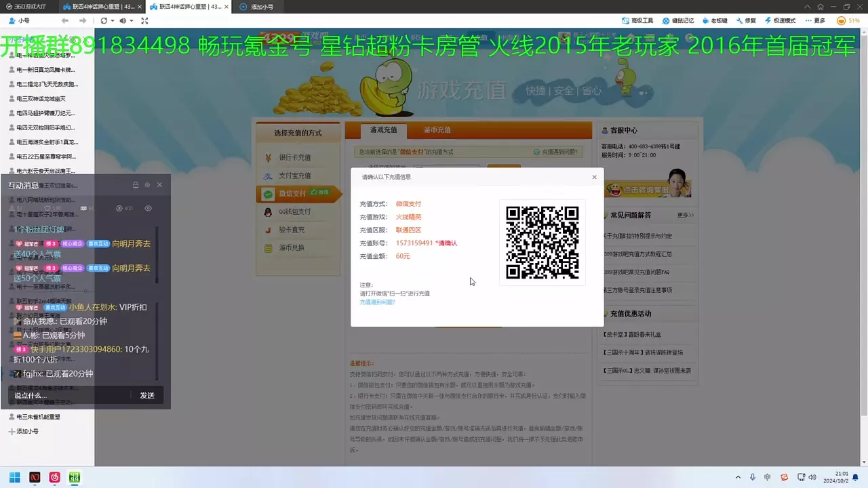
Task: Go back with the left arrow button
Action: (x=65, y=20)
